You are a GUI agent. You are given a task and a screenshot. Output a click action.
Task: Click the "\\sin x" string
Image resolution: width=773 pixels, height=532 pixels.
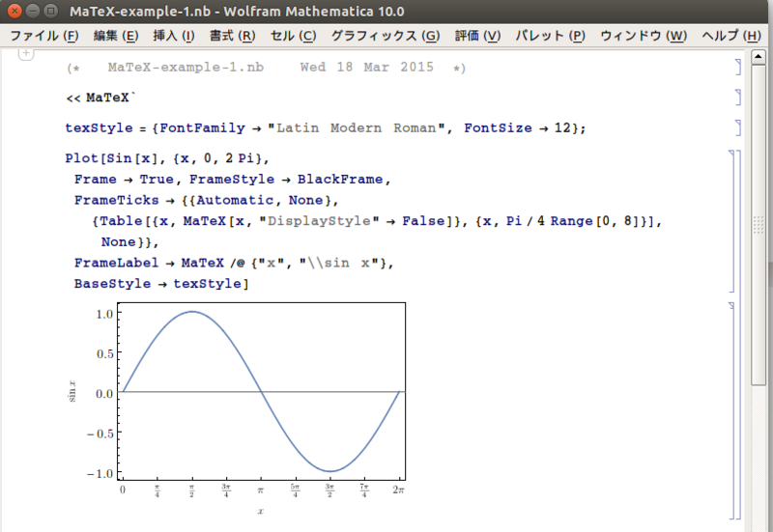pos(342,263)
